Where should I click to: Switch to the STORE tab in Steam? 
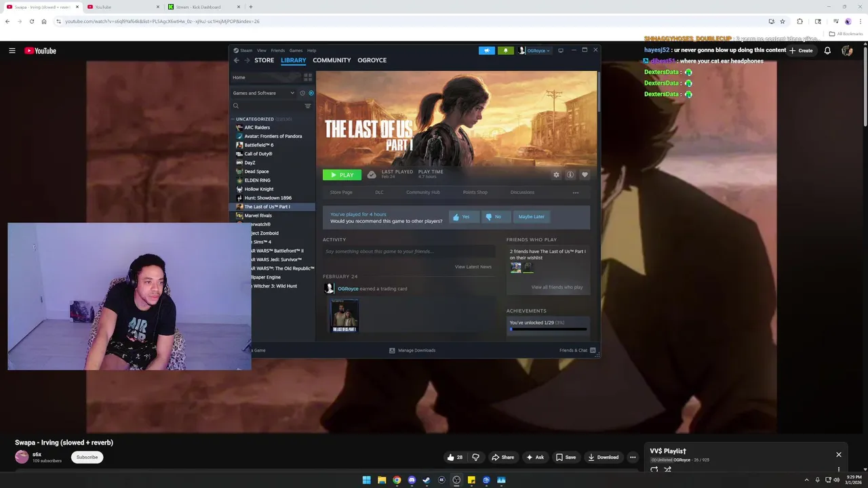264,60
